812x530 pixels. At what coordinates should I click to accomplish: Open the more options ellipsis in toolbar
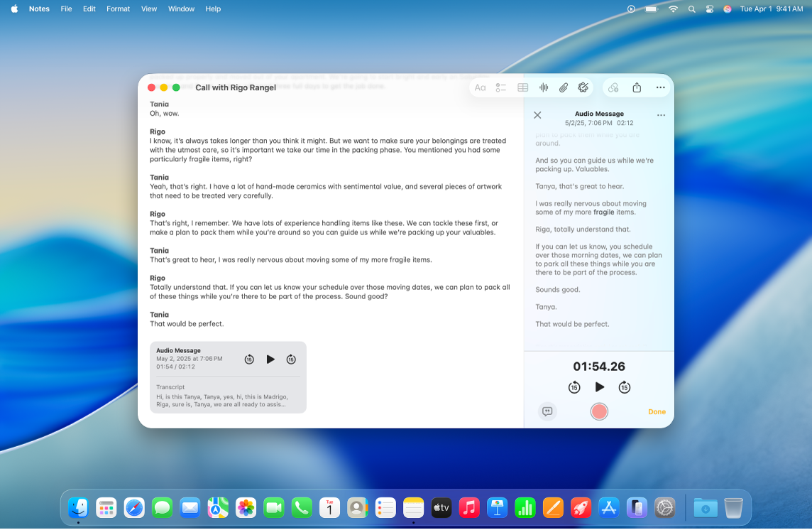(x=660, y=87)
